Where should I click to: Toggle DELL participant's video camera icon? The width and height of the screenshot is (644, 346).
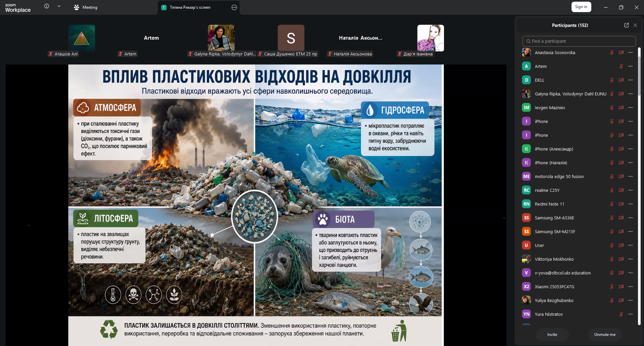pos(621,80)
